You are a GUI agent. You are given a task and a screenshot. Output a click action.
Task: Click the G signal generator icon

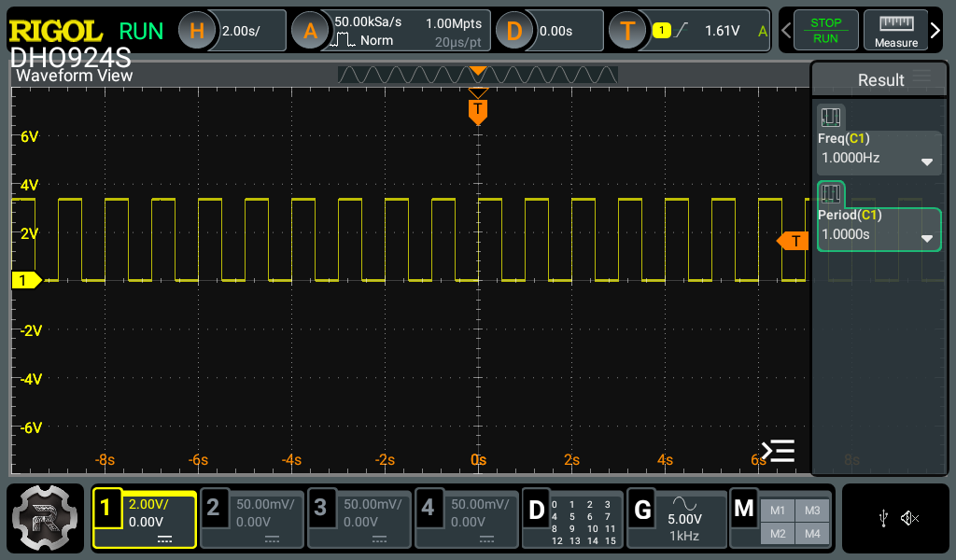[642, 510]
